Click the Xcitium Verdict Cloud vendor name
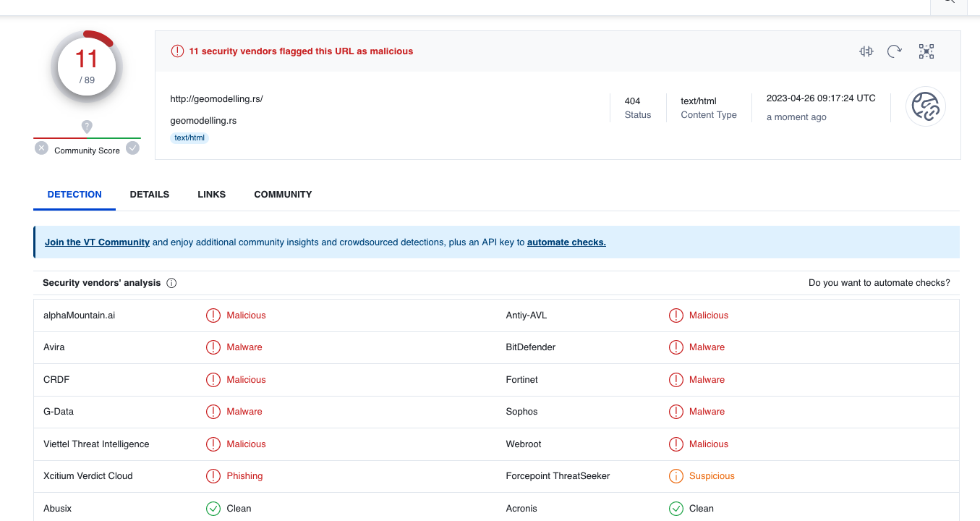The height and width of the screenshot is (521, 980). (x=88, y=476)
